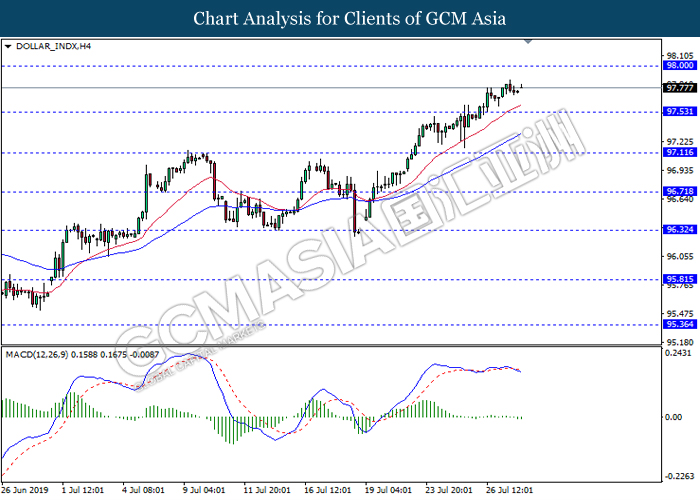The image size is (700, 500).
Task: Click the 0.2431 MACD scale value
Action: [678, 353]
